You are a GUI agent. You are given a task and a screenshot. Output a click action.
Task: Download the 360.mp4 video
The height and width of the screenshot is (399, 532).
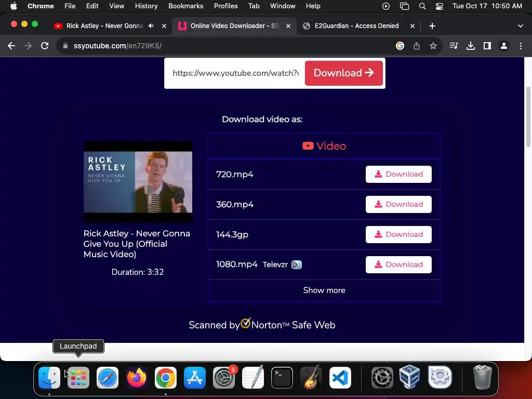pyautogui.click(x=398, y=204)
